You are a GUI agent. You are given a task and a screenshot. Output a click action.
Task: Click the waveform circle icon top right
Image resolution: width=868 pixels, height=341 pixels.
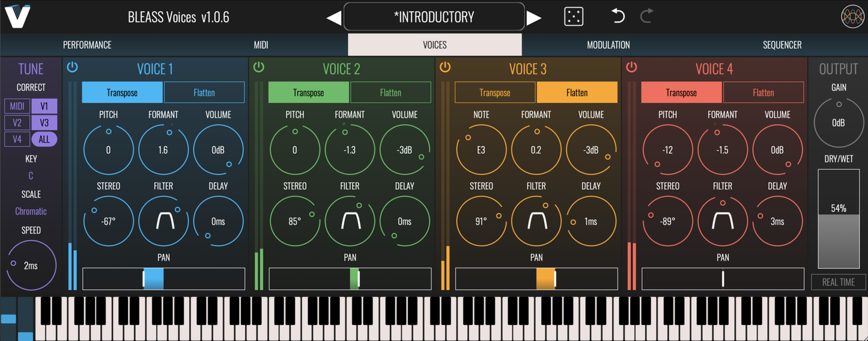click(852, 17)
